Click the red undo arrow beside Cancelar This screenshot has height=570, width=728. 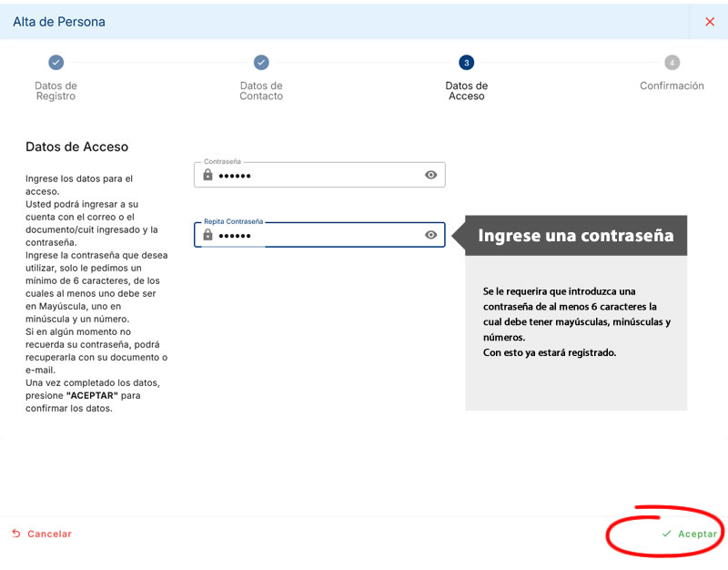point(15,534)
